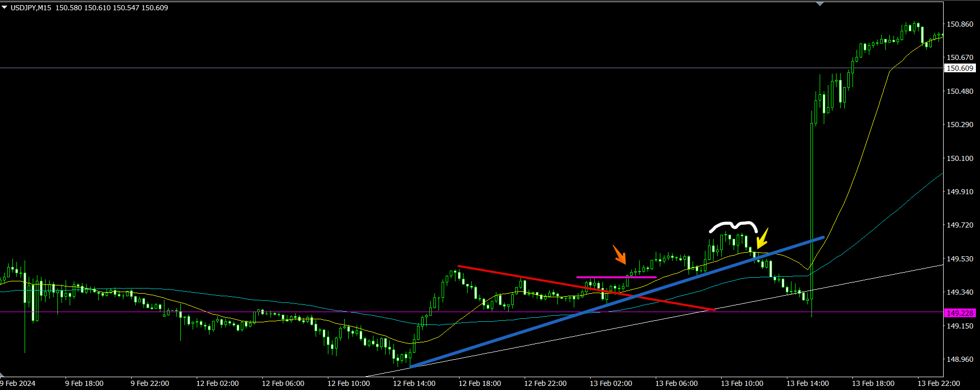Click price axis value 150.670

point(960,57)
